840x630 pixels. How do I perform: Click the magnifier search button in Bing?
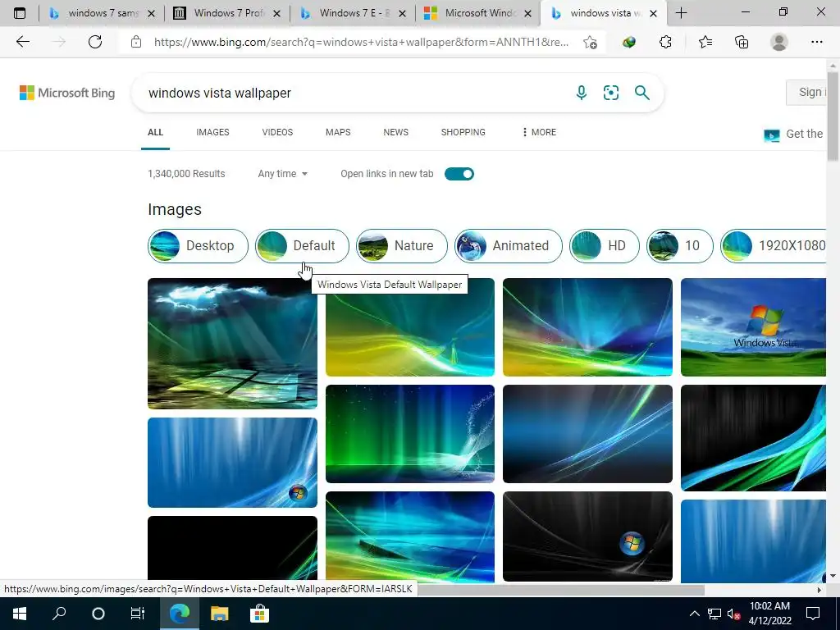tap(641, 93)
